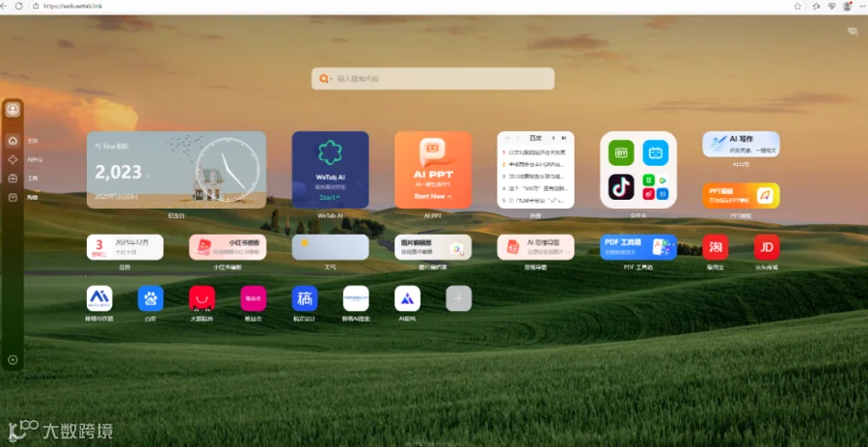Open the AI 写作 writing widget

pos(741,144)
